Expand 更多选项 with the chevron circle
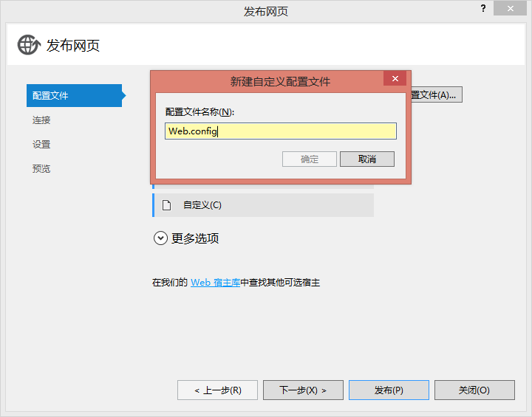Viewport: 532px width, 417px height. 160,238
